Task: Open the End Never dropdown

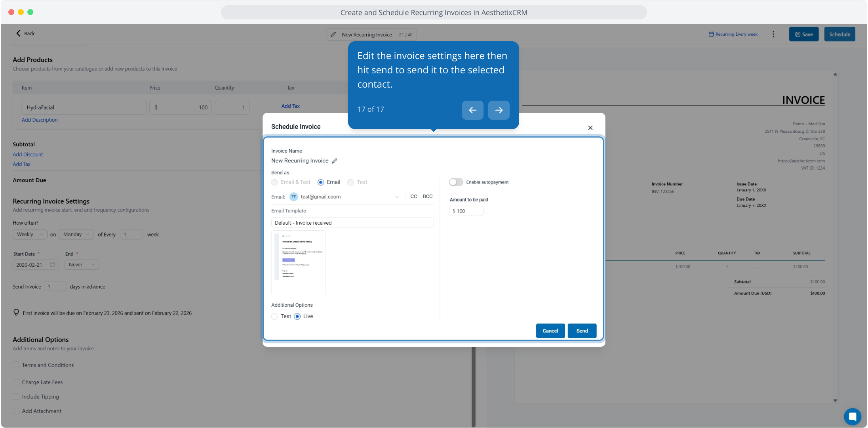Action: 82,265
